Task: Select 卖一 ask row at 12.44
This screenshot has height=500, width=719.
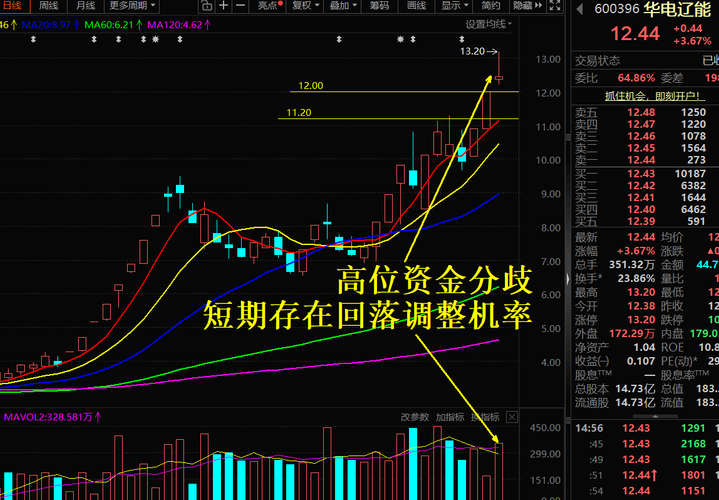Action: tap(645, 160)
